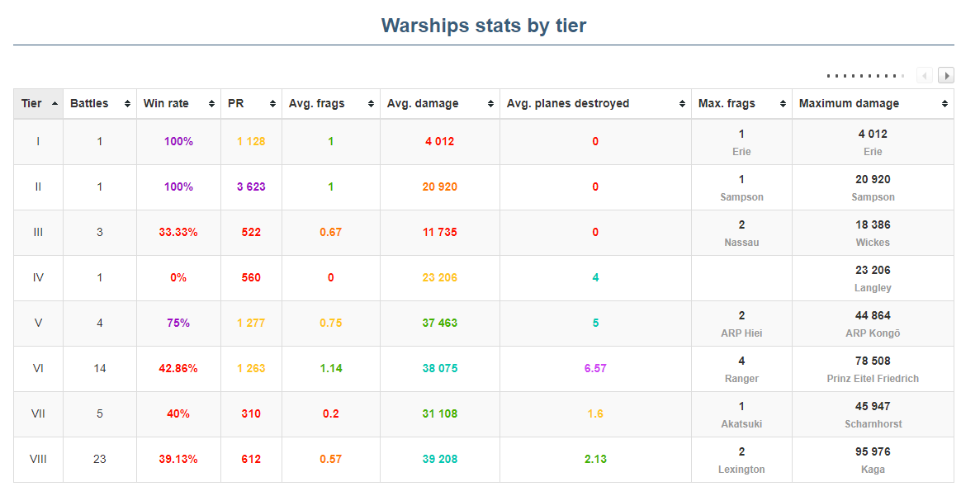Click the pagination dots indicator
This screenshot has width=980, height=496.
coord(865,76)
